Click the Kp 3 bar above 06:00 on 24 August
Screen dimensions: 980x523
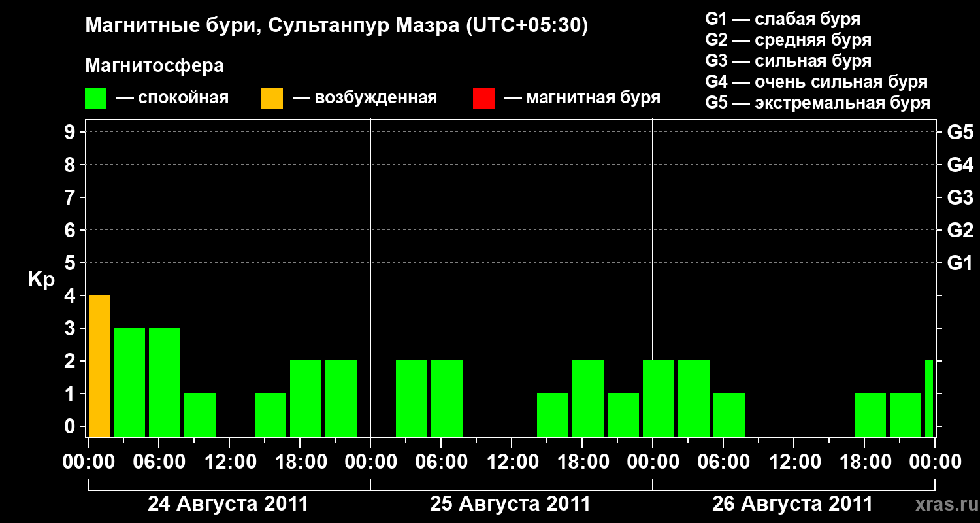coord(165,382)
